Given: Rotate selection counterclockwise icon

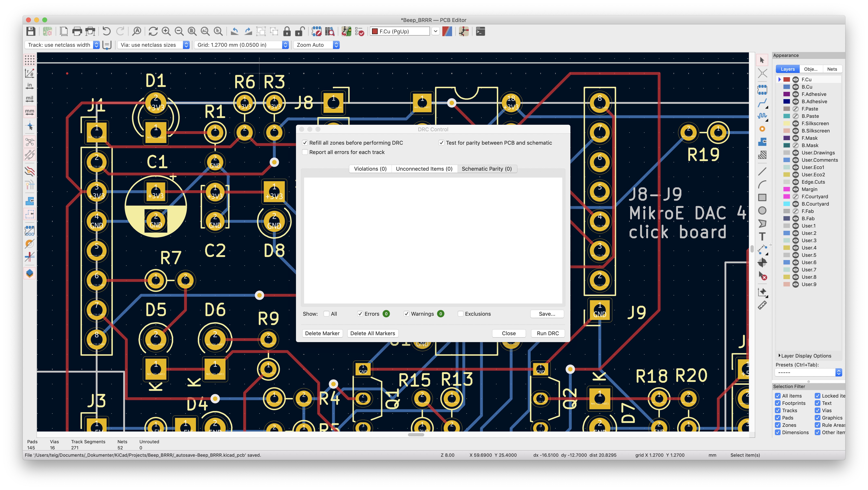Looking at the screenshot, I should (x=235, y=31).
